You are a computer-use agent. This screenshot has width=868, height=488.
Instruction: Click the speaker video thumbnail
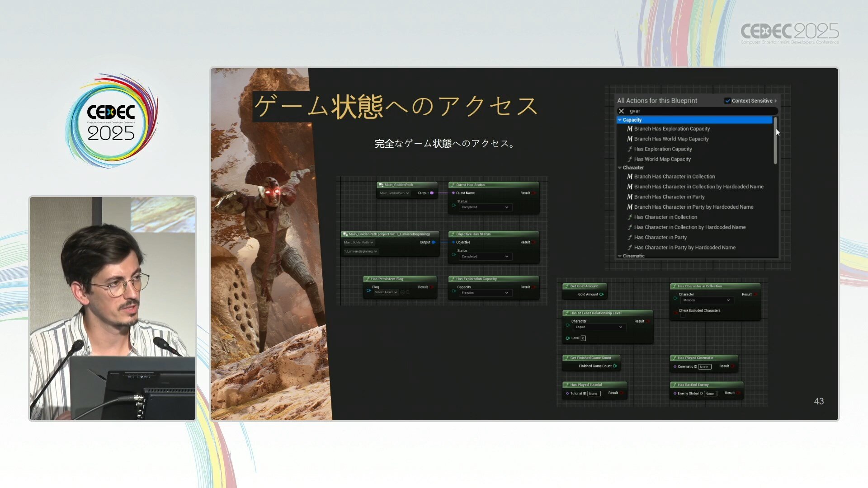tap(113, 309)
